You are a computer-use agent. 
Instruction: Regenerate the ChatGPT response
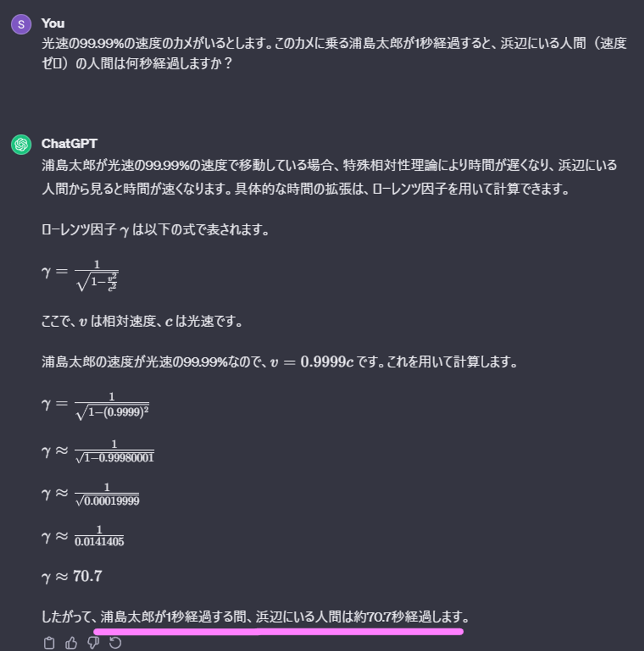tap(115, 643)
